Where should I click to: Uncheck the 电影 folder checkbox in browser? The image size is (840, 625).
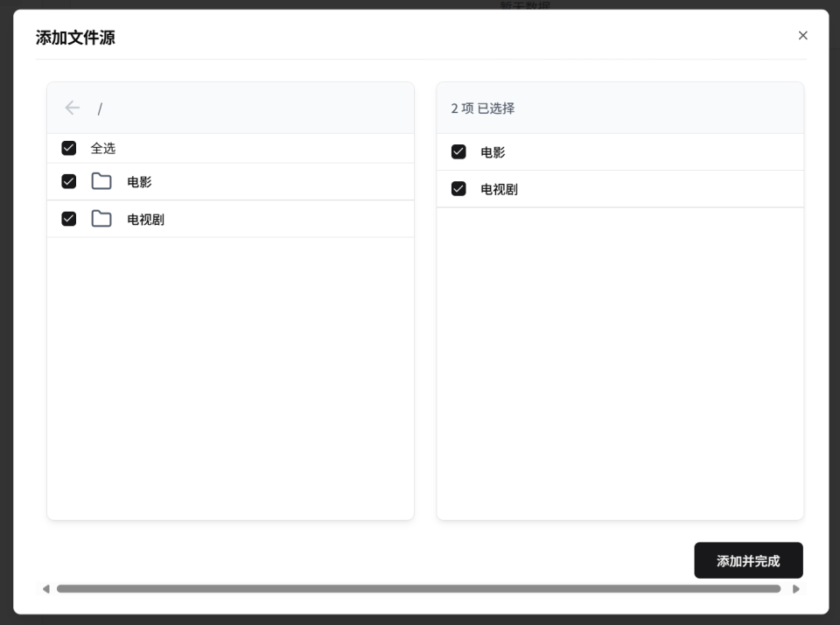pos(68,182)
